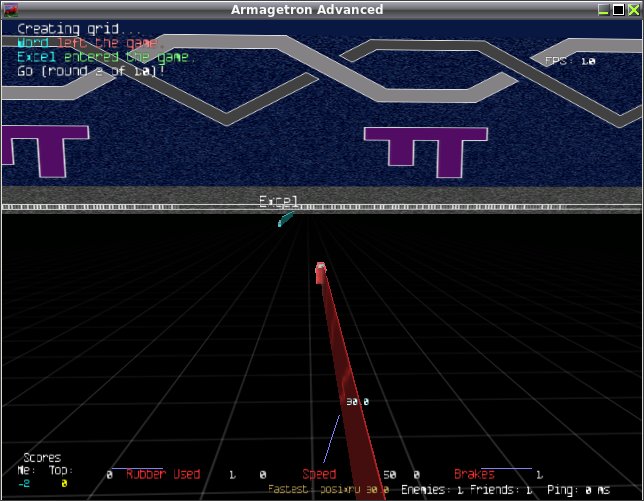Click the red player lightcycle
This screenshot has width=644, height=501.
320,273
